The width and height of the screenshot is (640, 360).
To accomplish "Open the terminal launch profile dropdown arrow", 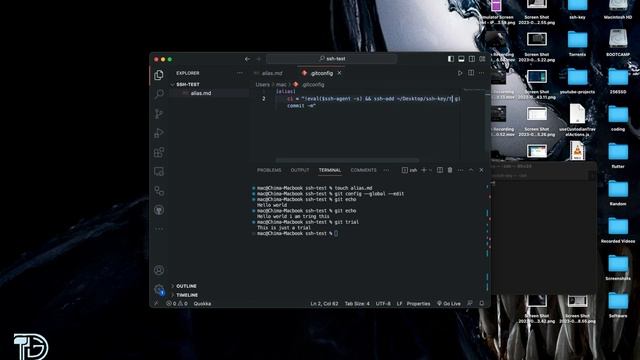I will (x=430, y=170).
